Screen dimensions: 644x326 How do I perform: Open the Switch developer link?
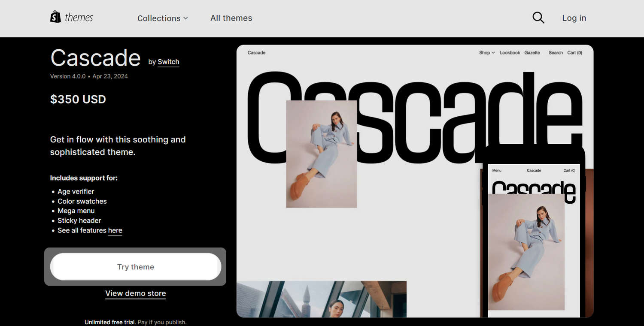(168, 62)
